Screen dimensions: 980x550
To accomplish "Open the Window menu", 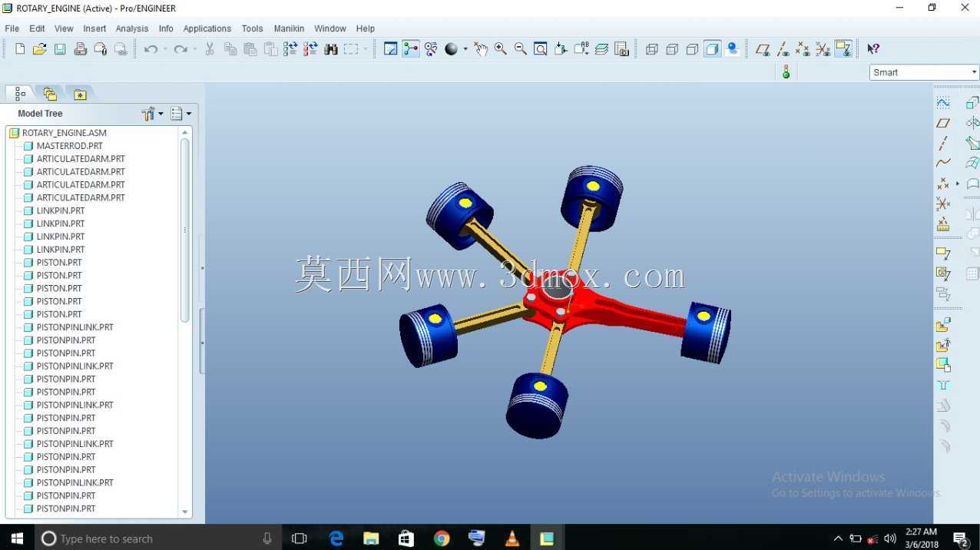I will point(330,28).
